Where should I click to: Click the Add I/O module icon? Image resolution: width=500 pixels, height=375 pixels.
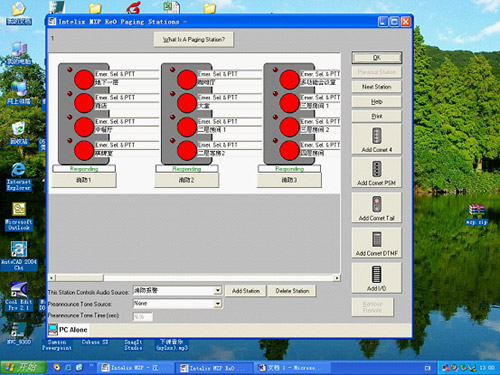point(377,274)
